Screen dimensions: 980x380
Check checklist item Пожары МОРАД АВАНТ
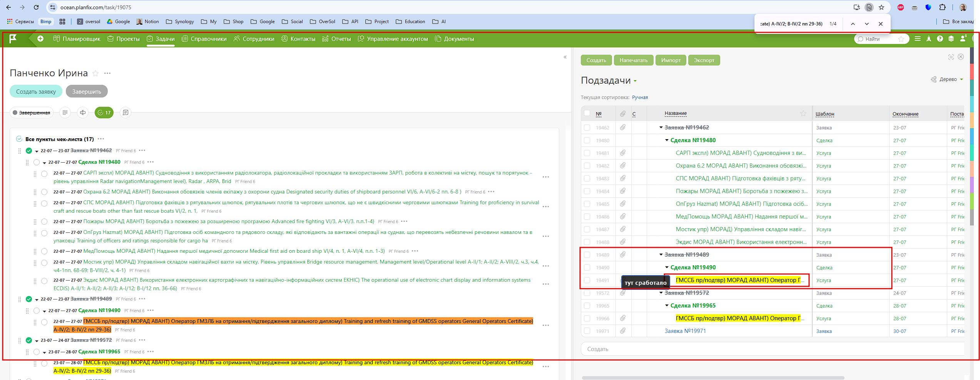coord(44,222)
